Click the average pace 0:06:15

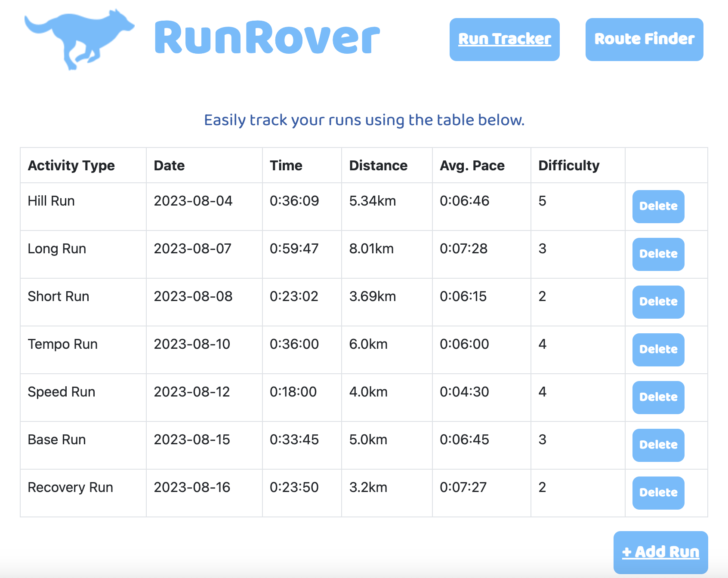pos(463,296)
